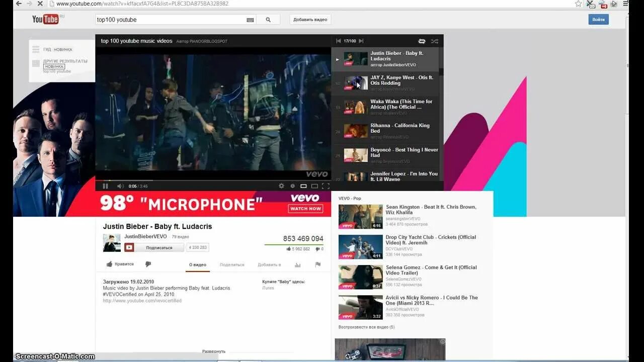Click the YouTube logo

click(x=46, y=19)
